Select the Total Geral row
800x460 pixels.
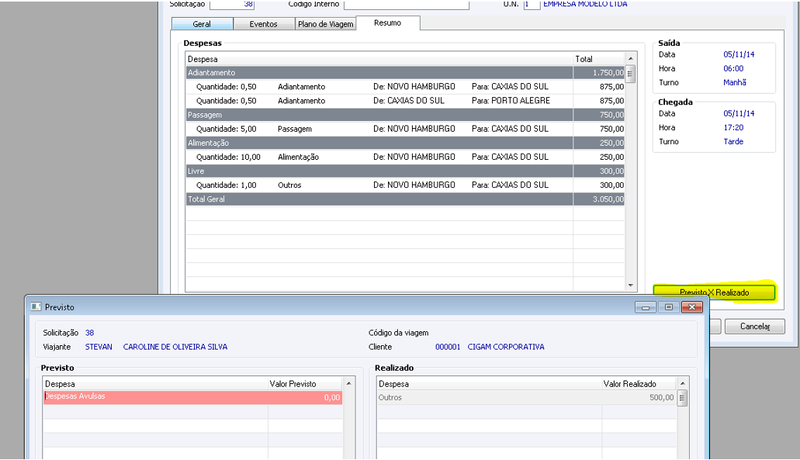tap(406, 199)
